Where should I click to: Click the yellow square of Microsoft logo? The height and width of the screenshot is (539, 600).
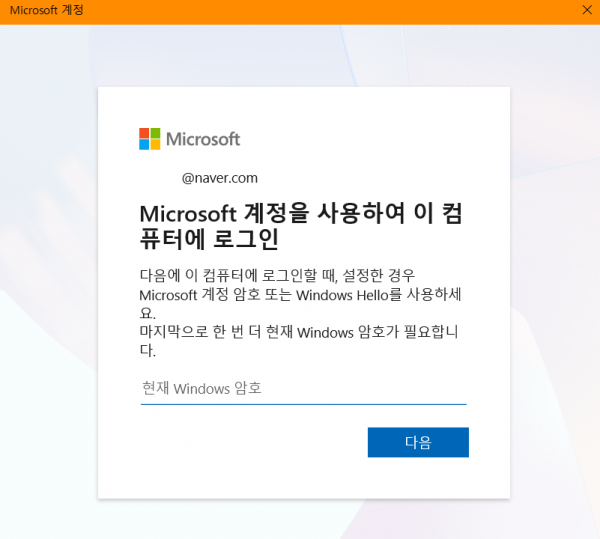tap(155, 144)
